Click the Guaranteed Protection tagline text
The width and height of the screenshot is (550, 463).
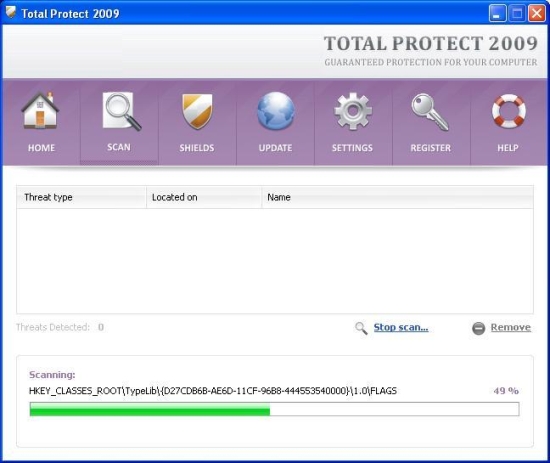430,62
